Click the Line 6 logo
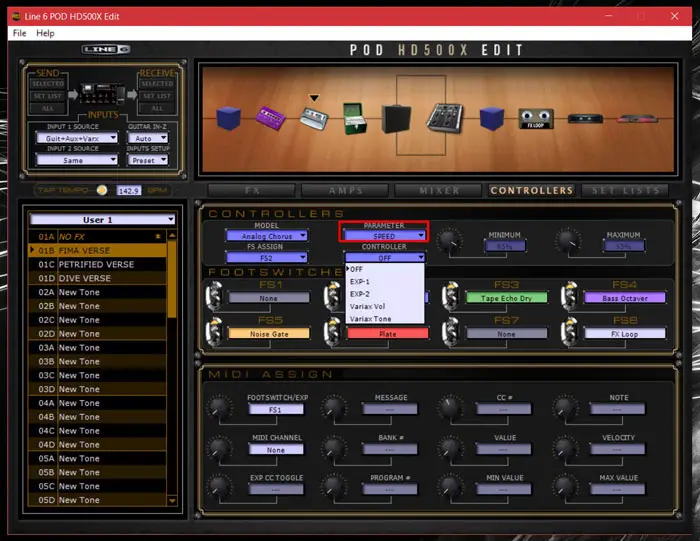Viewport: 700px width, 541px height. point(106,49)
